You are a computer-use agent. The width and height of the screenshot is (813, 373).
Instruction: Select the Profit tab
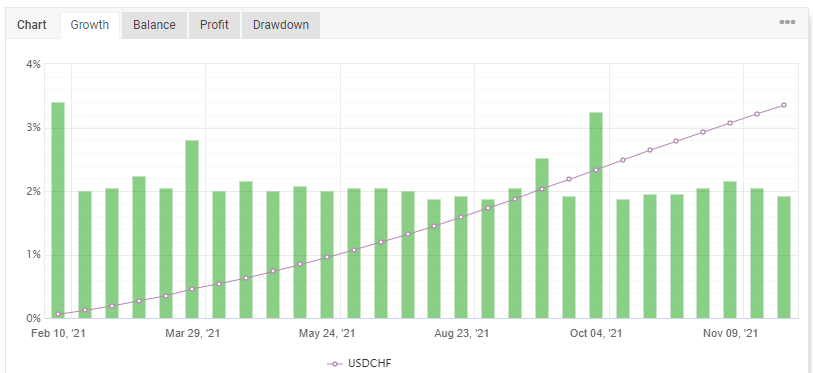[214, 25]
